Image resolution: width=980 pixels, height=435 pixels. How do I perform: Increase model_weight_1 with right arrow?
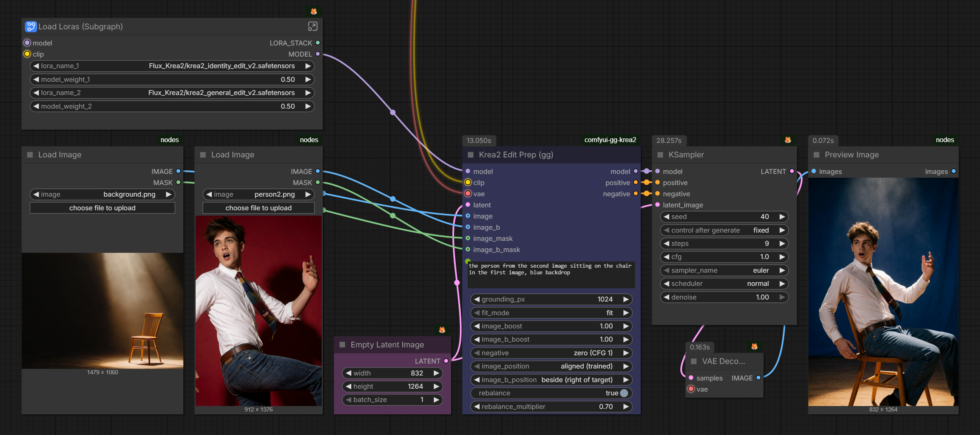308,79
